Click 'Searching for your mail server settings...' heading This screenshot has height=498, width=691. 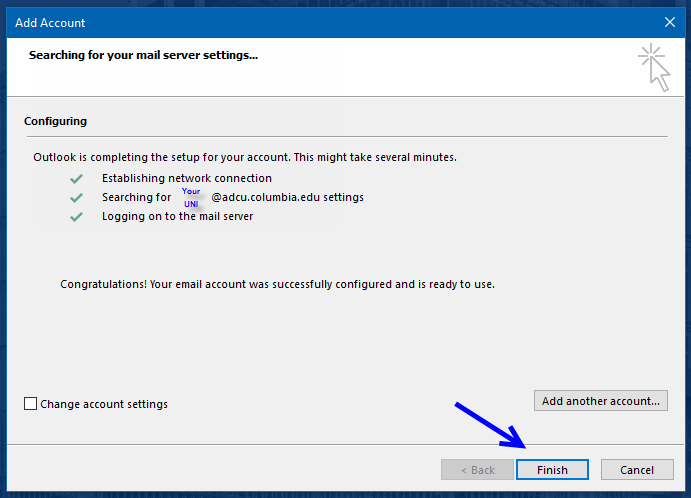143,55
